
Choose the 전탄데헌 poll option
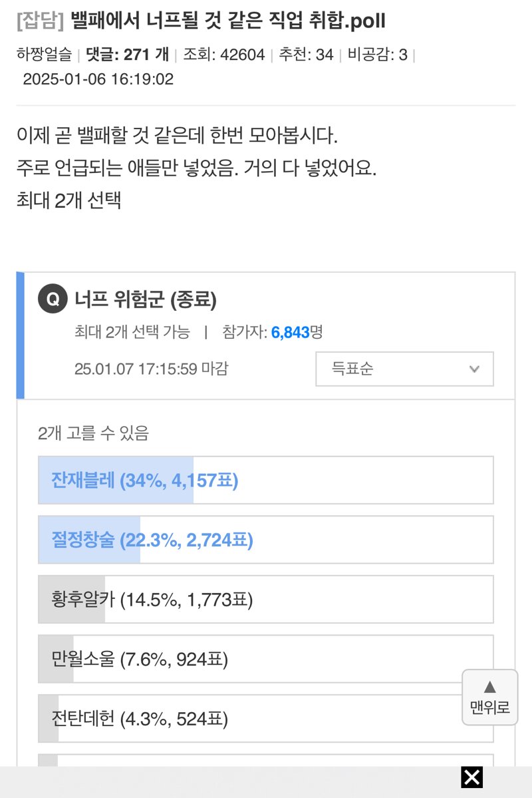pyautogui.click(x=265, y=719)
